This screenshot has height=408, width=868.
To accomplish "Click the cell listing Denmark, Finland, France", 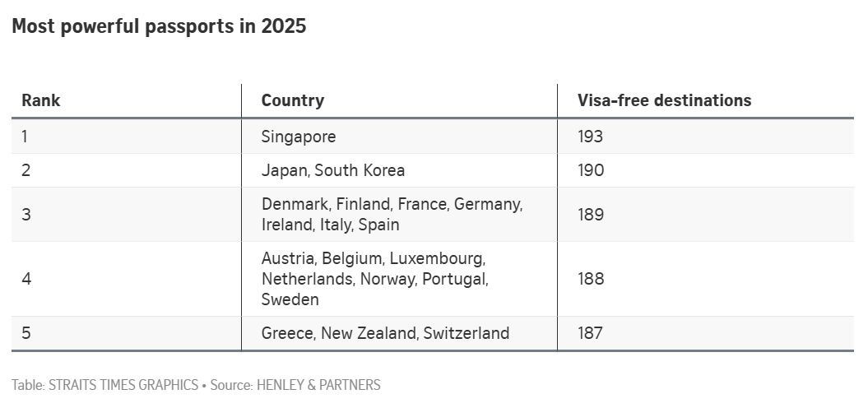I will pos(392,214).
